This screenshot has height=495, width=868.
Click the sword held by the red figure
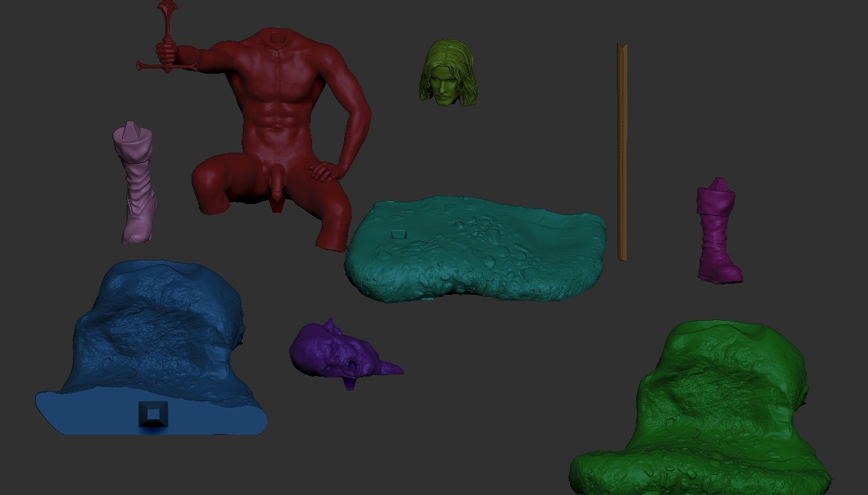[x=167, y=30]
